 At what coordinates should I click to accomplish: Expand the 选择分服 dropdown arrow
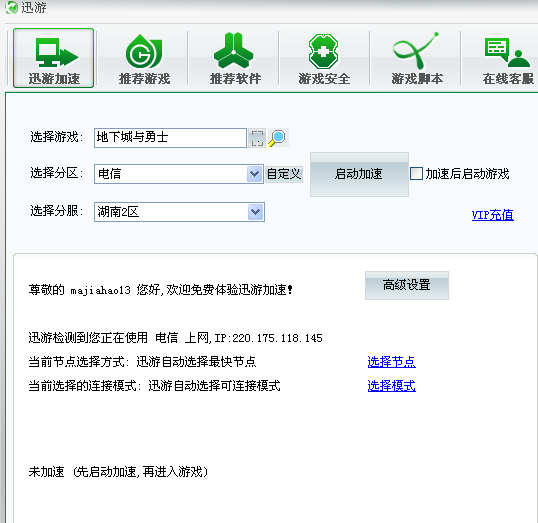click(256, 212)
